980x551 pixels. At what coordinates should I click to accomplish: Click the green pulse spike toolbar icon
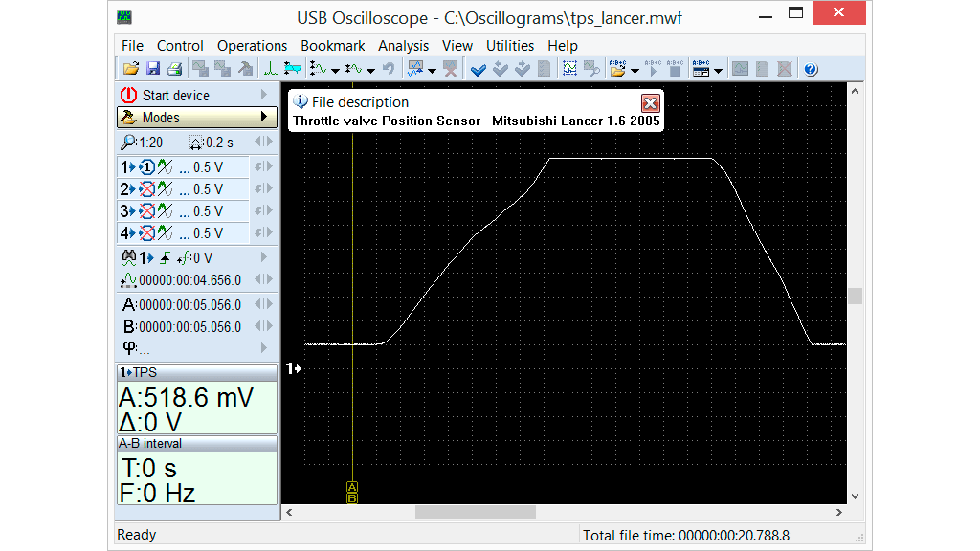[270, 69]
